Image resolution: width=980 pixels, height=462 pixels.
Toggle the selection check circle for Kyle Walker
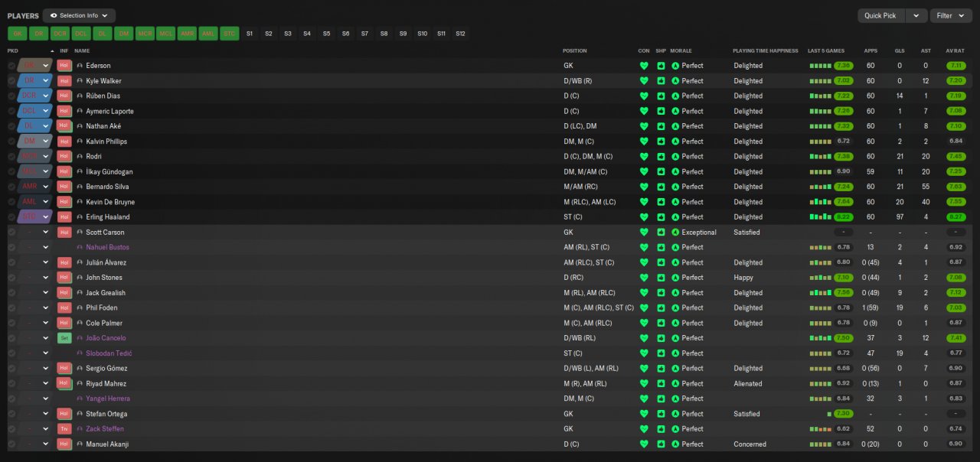[11, 81]
